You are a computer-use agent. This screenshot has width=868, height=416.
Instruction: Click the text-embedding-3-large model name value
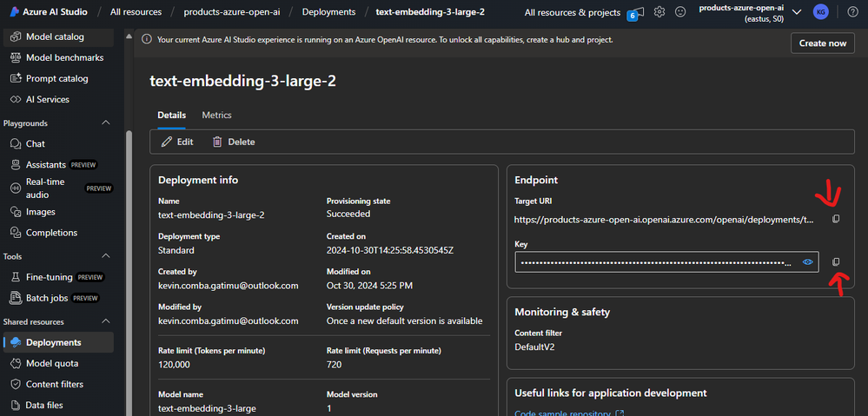point(207,409)
